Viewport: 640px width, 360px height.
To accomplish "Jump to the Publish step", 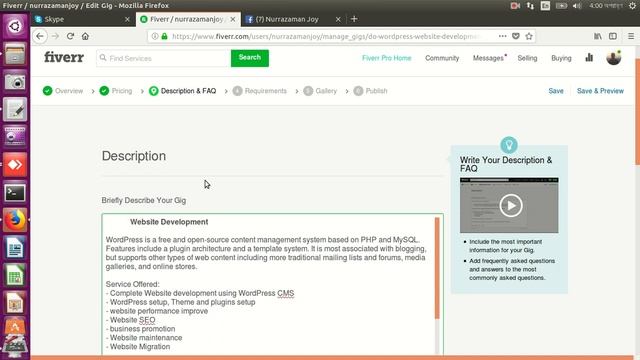I will point(370,91).
